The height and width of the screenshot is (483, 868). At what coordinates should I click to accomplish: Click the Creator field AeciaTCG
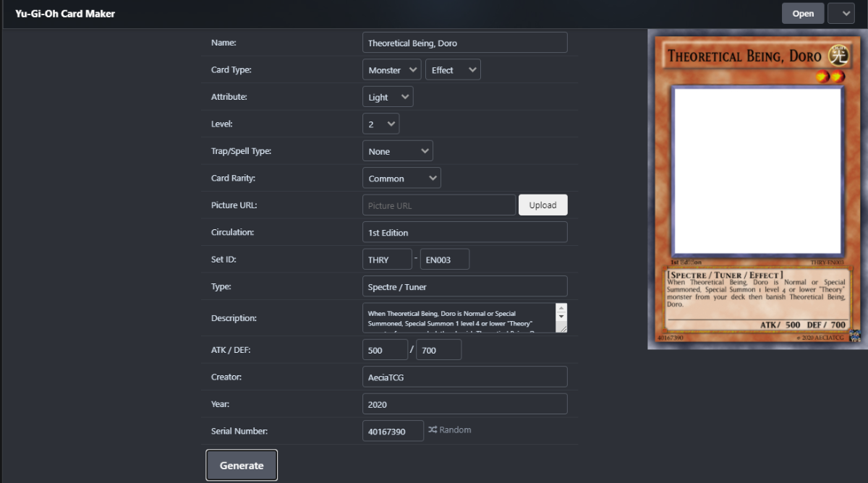464,377
